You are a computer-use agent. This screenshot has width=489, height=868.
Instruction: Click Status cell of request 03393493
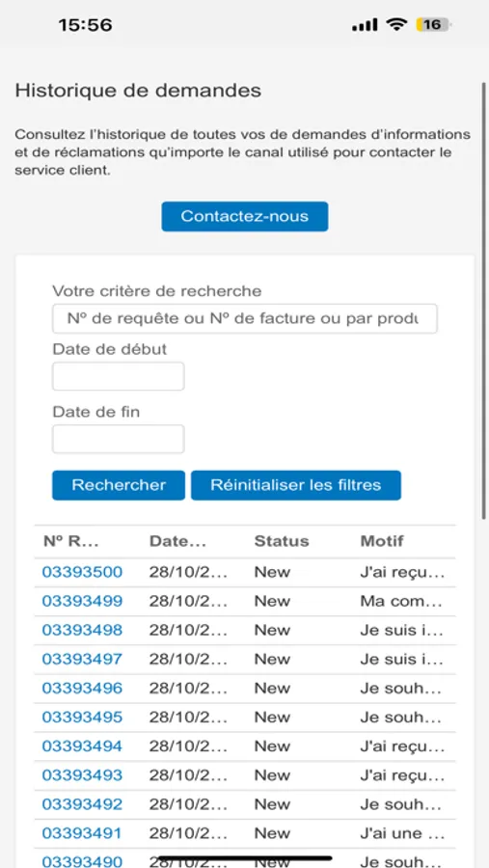tap(272, 775)
